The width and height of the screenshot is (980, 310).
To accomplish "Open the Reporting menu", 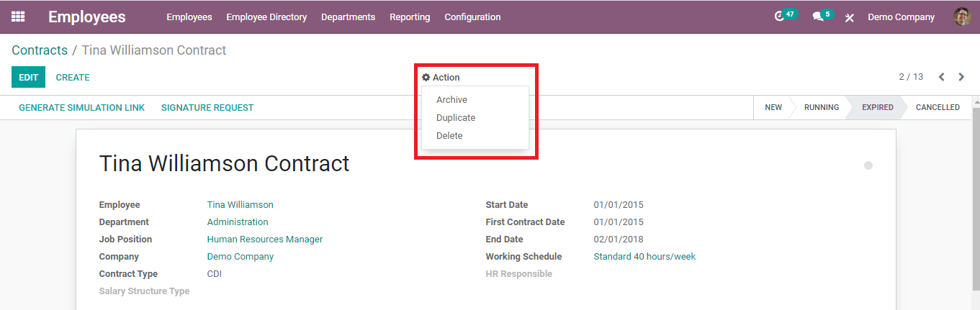I will (x=410, y=17).
